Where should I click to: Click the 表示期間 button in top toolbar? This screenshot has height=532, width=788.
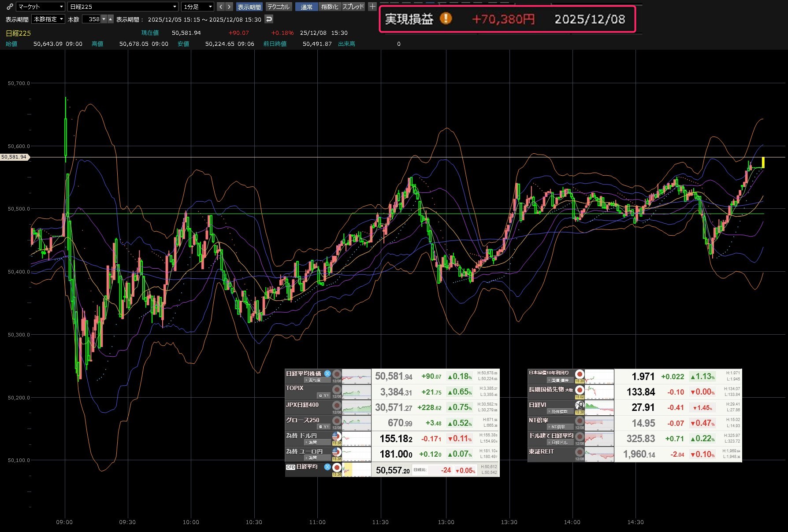click(x=249, y=7)
